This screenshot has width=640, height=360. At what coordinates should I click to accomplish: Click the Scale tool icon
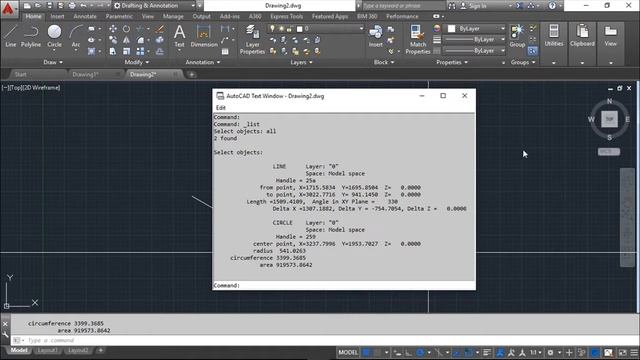coord(127,51)
